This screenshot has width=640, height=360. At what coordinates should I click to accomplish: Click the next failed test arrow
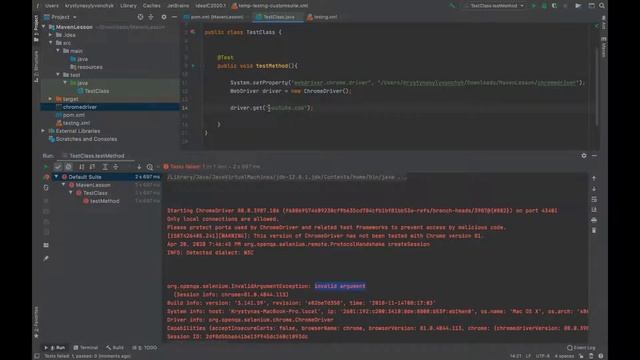[x=139, y=167]
